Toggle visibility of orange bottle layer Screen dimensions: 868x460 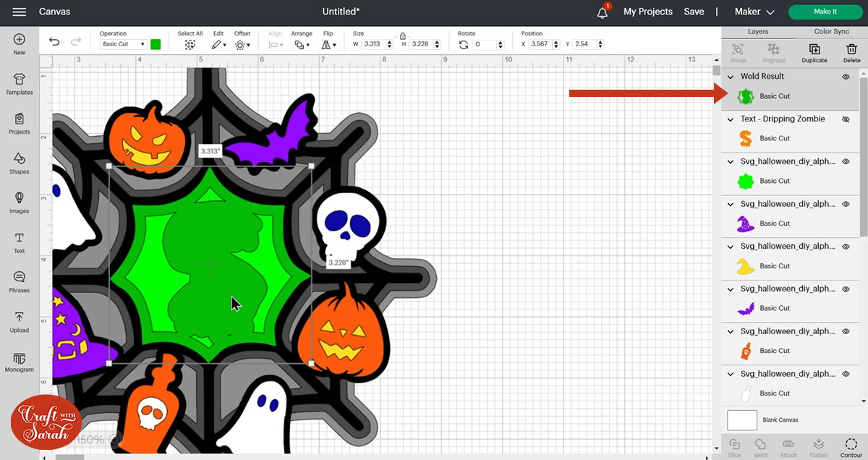[846, 331]
